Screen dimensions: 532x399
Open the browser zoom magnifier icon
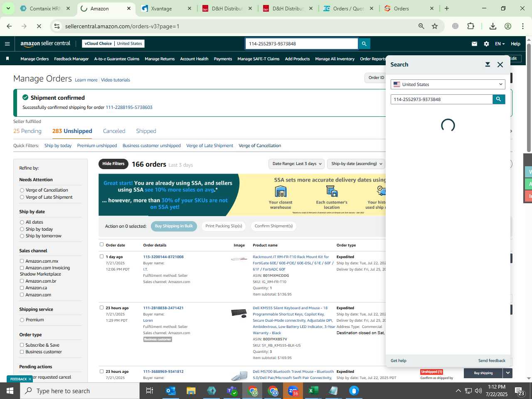point(421,26)
